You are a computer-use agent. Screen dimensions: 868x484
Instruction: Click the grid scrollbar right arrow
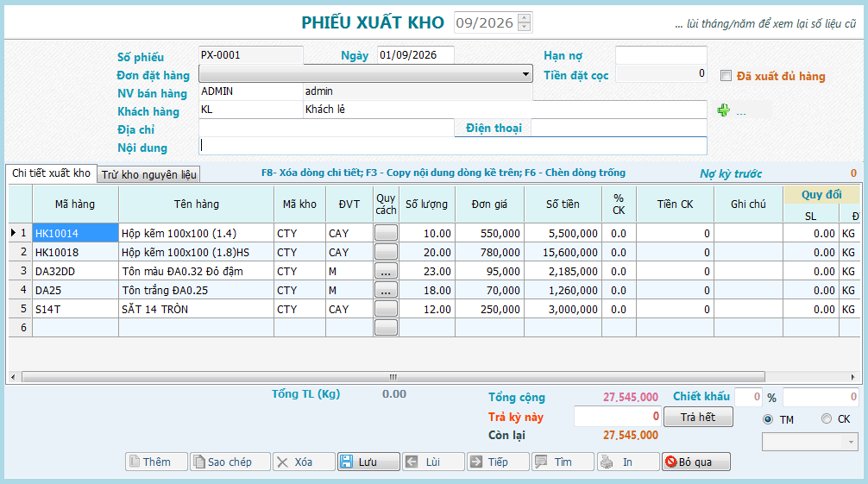point(853,377)
